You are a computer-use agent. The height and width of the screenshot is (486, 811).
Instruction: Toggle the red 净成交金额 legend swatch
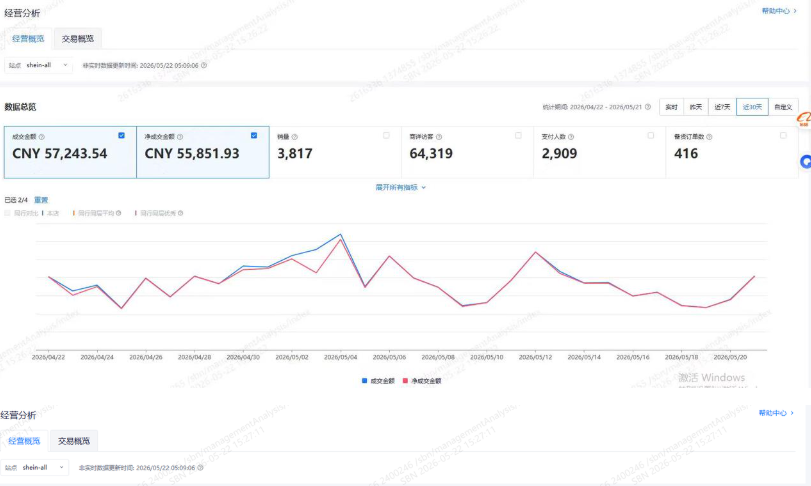405,381
